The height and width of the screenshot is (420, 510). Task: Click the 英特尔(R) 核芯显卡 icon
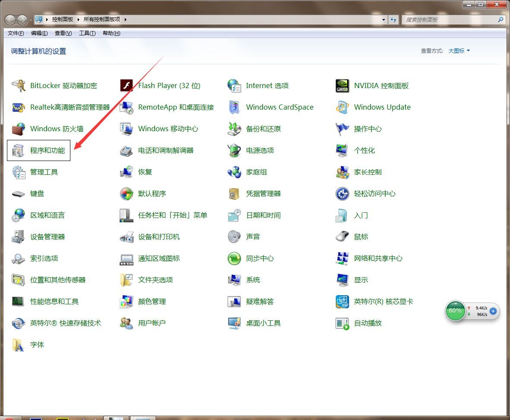342,302
